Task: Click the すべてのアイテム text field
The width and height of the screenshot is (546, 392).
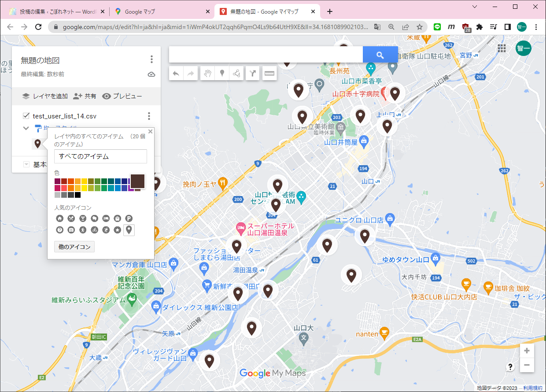Action: click(x=100, y=156)
